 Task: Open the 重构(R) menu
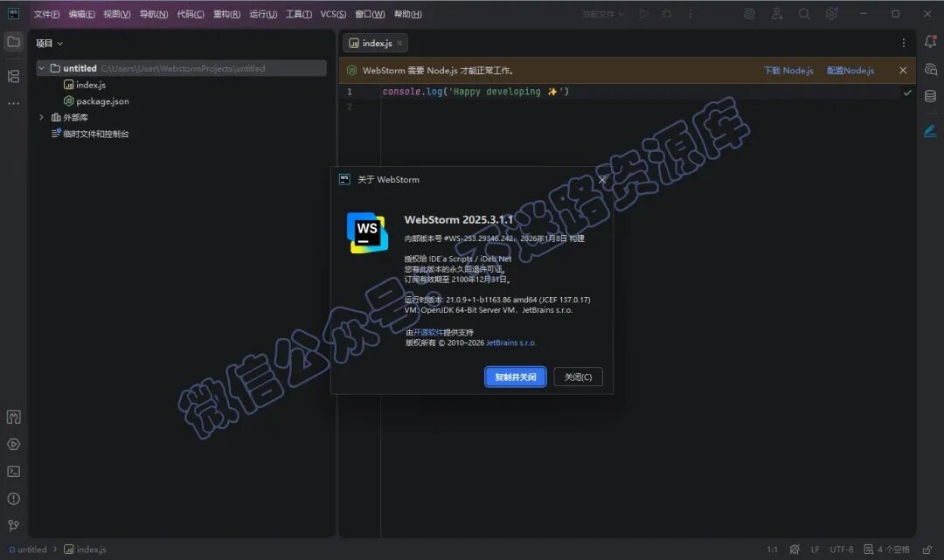[x=226, y=14]
